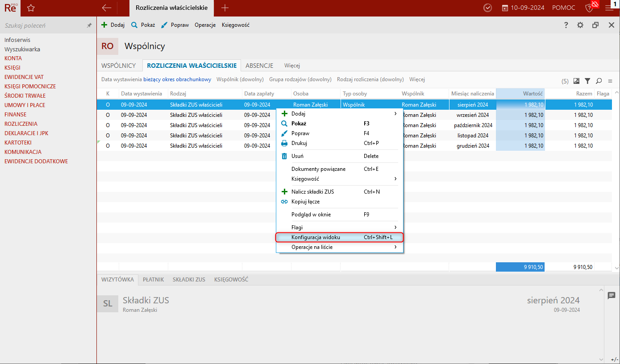Click the favorites star icon
Screen dimensions: 620x364
click(x=30, y=8)
